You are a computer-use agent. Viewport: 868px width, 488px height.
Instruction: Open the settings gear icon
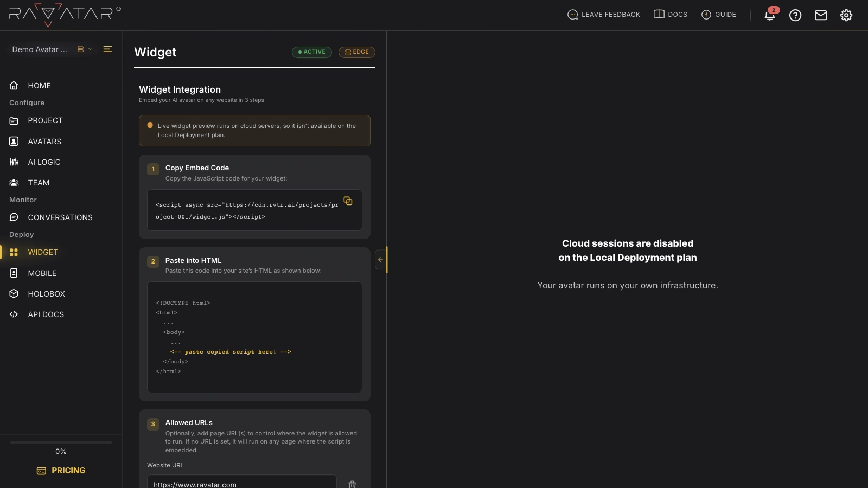(846, 15)
